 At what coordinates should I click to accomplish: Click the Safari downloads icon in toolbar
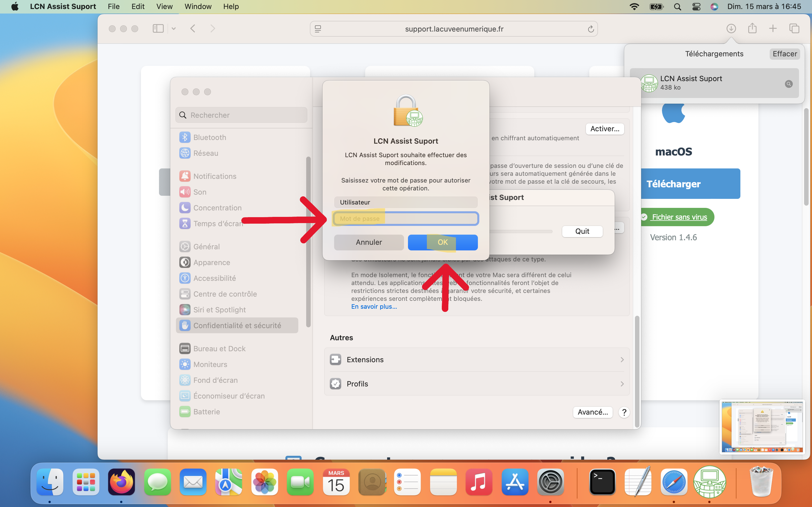[x=731, y=28]
